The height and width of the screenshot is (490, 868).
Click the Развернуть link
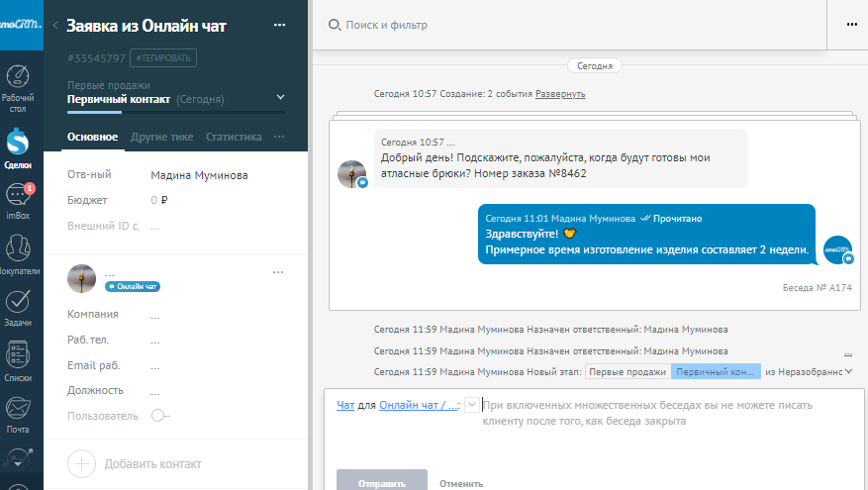coord(560,94)
